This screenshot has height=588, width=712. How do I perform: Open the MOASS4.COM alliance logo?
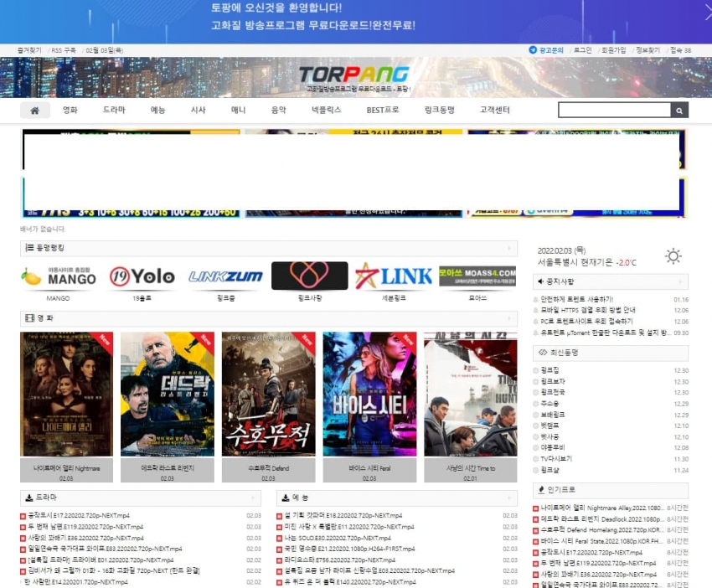(477, 276)
